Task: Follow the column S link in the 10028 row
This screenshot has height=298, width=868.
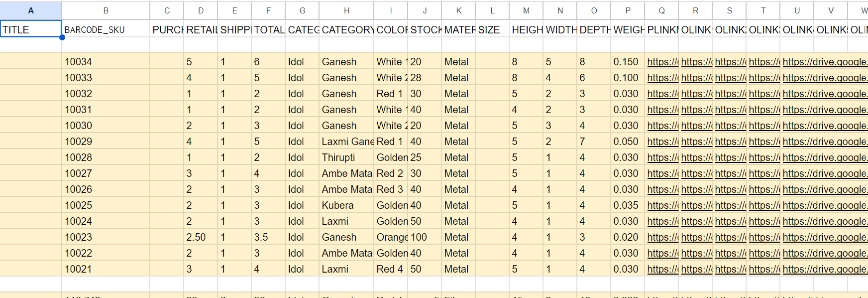Action: [730, 157]
